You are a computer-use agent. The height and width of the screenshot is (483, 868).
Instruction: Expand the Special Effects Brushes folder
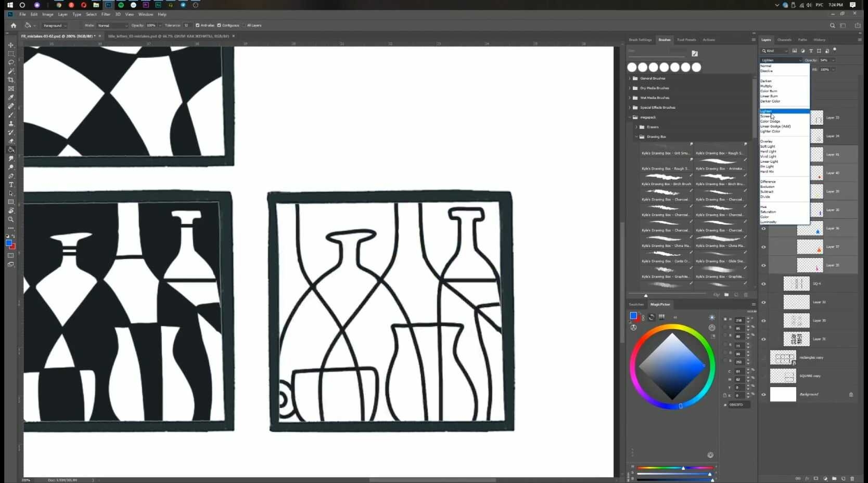[630, 108]
